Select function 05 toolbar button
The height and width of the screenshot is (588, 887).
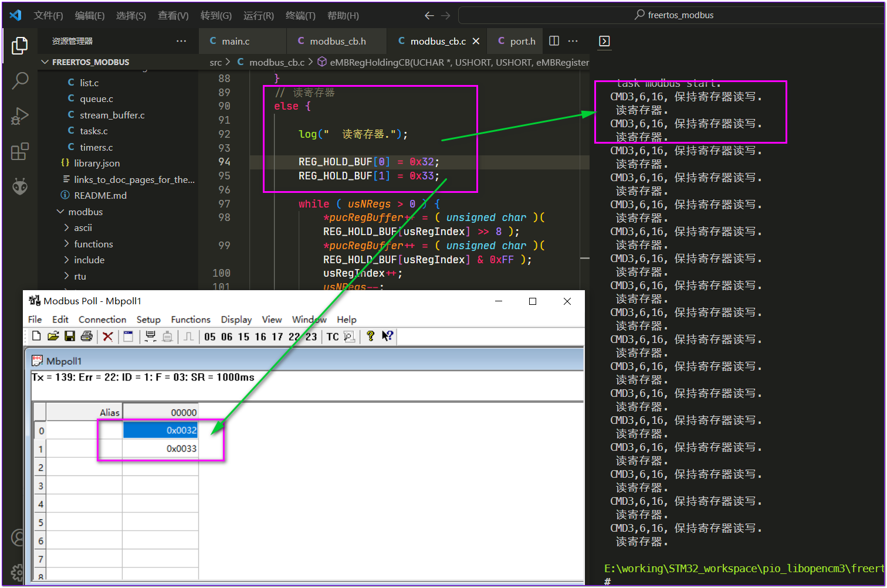210,337
